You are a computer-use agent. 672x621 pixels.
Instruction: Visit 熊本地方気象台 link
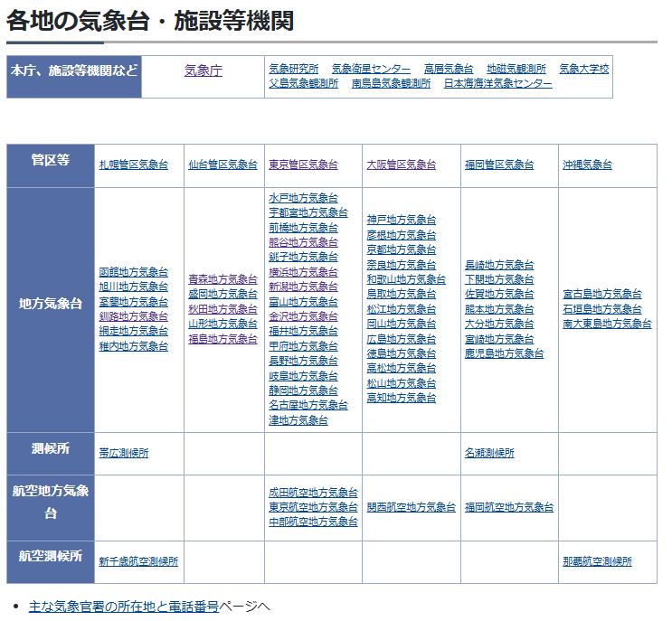click(499, 309)
